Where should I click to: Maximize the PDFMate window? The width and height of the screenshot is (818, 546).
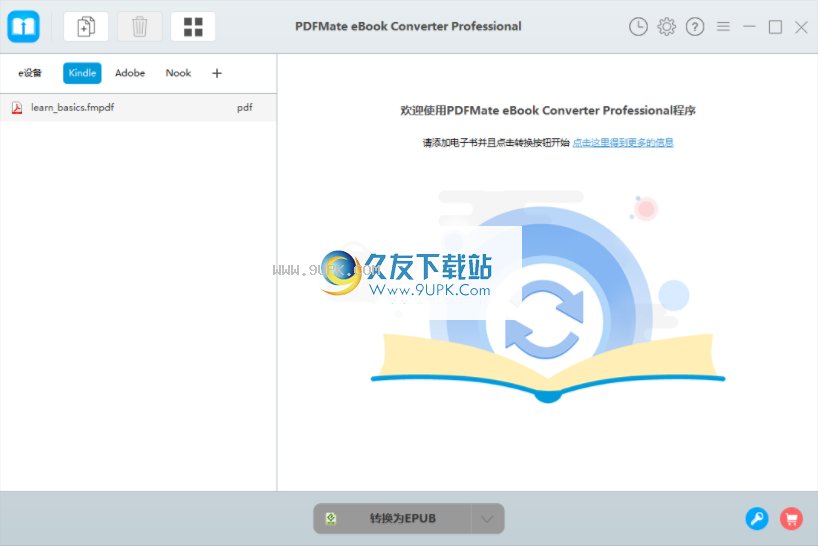pos(775,27)
